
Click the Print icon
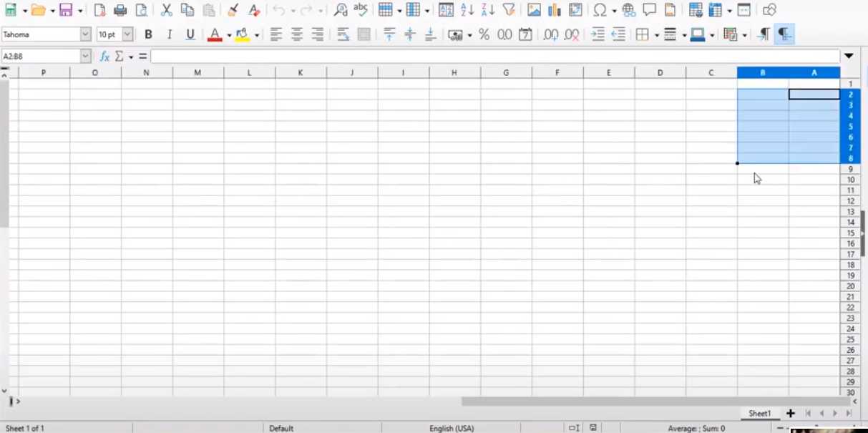pyautogui.click(x=120, y=10)
